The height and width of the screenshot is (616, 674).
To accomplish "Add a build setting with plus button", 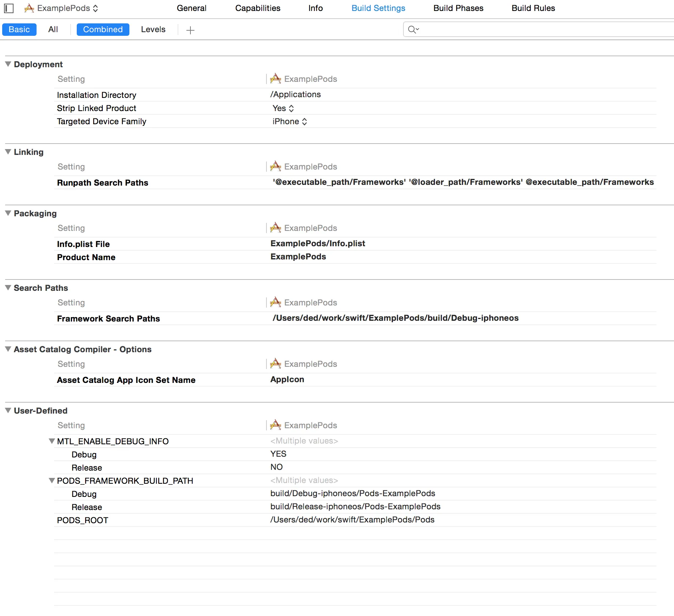I will pyautogui.click(x=190, y=30).
